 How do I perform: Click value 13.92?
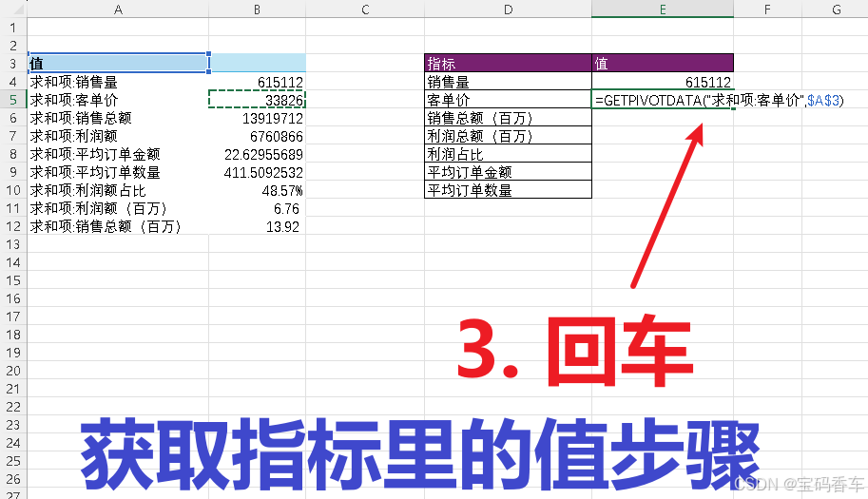[x=258, y=226]
